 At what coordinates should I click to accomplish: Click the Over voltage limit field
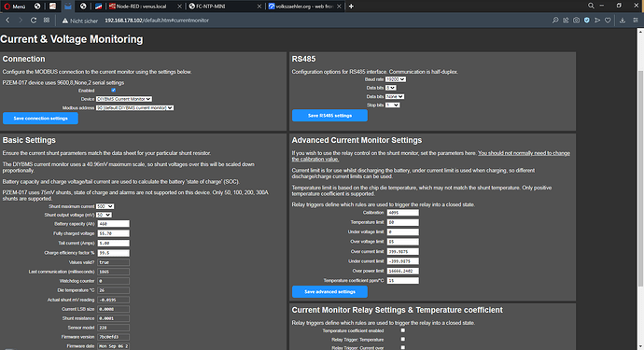(x=403, y=242)
